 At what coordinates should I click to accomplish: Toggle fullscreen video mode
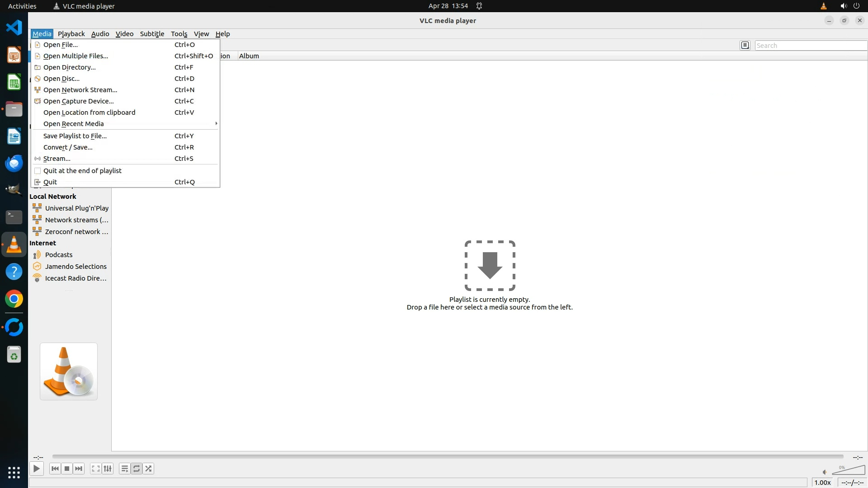pyautogui.click(x=95, y=469)
